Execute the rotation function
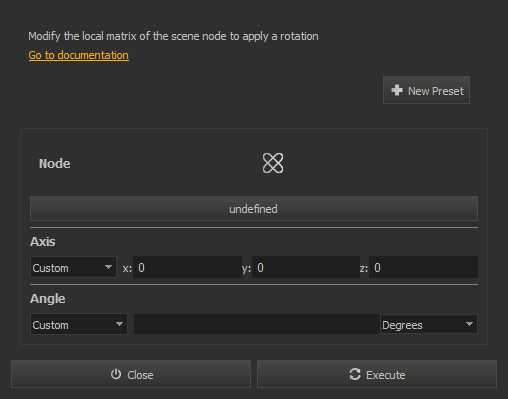508x399 pixels. pyautogui.click(x=377, y=374)
